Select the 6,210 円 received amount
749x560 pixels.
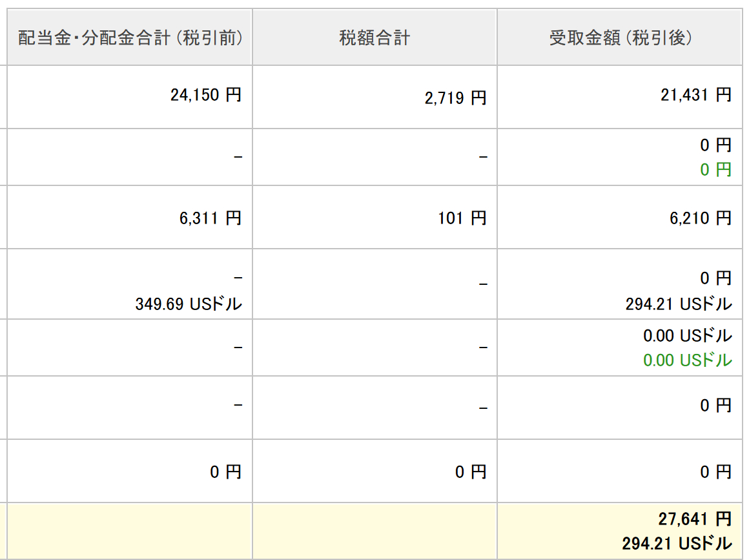point(701,218)
